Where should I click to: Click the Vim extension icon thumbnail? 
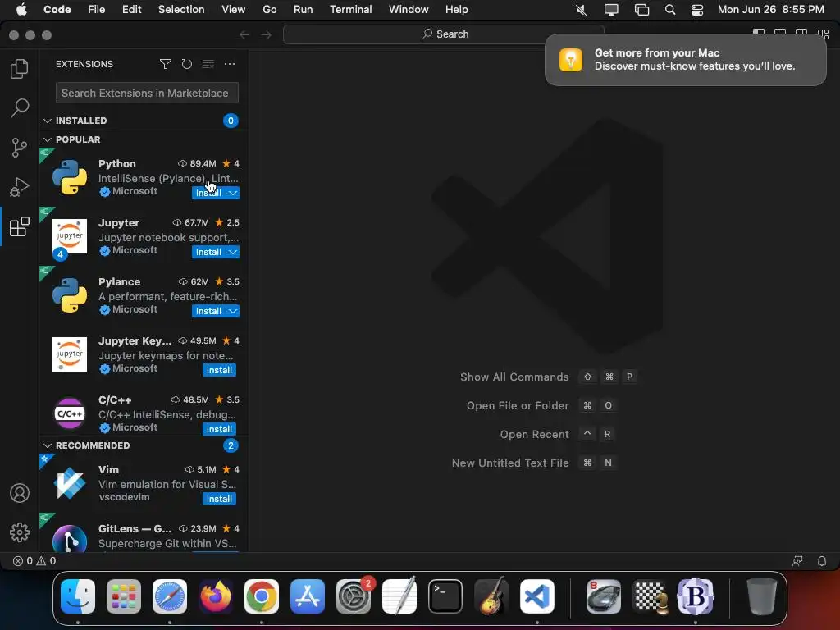tap(70, 483)
